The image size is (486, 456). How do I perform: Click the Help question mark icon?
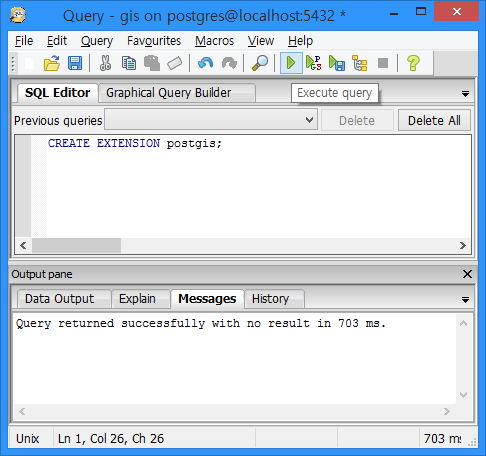pos(413,63)
